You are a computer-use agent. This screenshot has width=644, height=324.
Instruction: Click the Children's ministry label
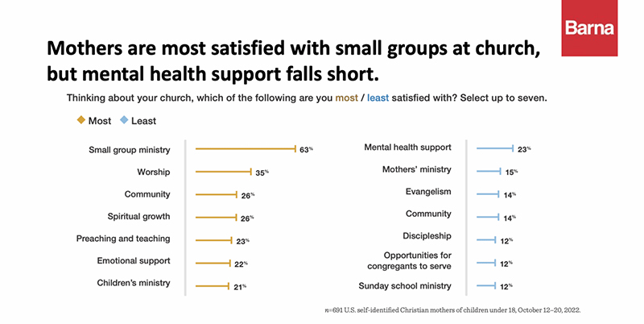pyautogui.click(x=133, y=284)
